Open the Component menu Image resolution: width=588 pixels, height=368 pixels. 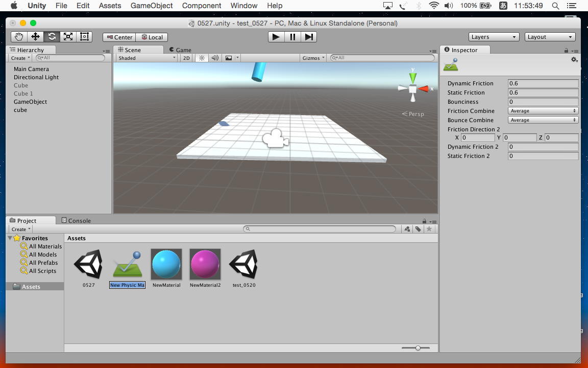coord(202,6)
